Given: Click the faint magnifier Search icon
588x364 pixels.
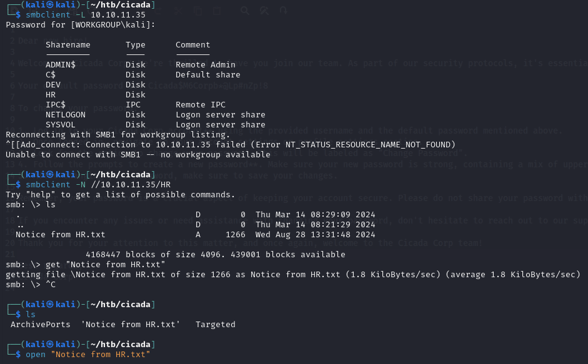Looking at the screenshot, I should pyautogui.click(x=245, y=11).
